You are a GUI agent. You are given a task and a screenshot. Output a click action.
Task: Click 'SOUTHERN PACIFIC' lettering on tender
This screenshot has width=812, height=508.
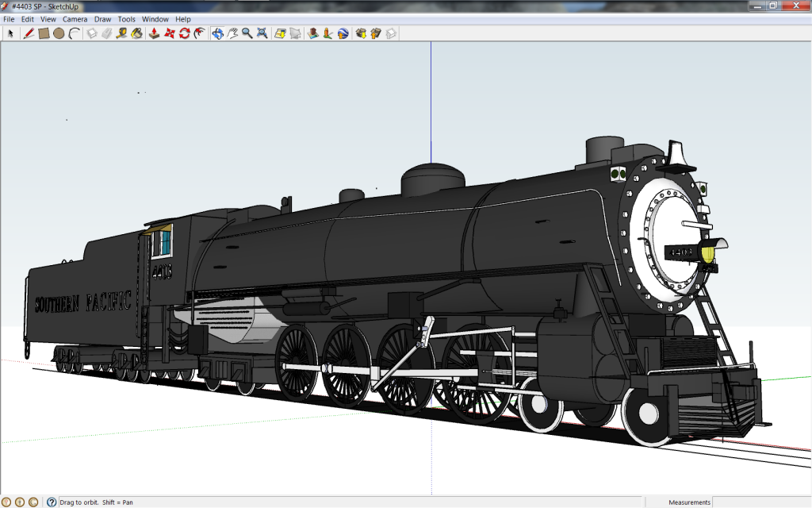point(82,302)
